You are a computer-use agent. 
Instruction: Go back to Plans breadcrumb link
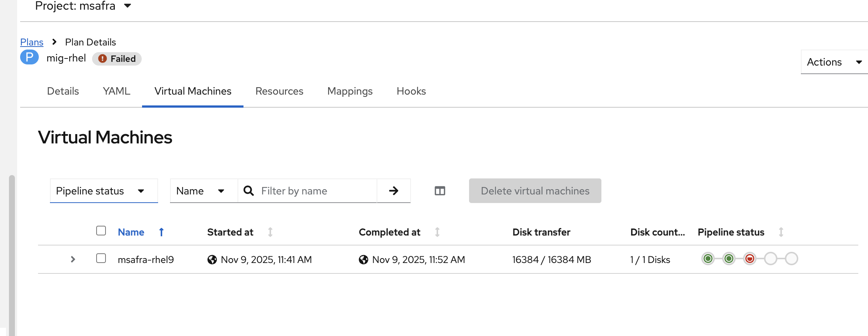[x=32, y=42]
